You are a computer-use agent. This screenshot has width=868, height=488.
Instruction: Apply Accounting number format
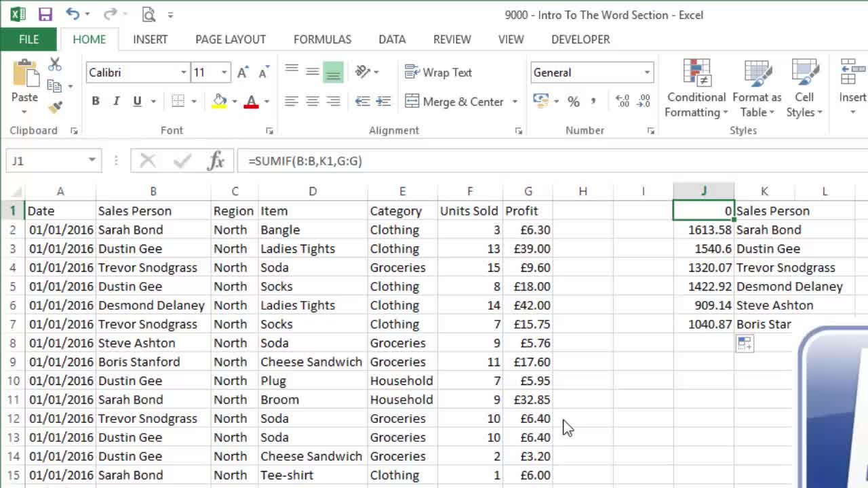(x=540, y=101)
